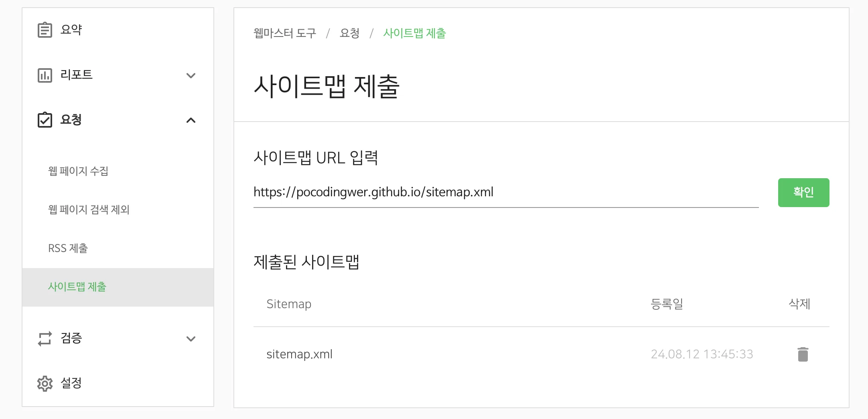Click the 웹마스터 도구 breadcrumb link
Viewport: 868px width, 419px height.
coord(285,33)
